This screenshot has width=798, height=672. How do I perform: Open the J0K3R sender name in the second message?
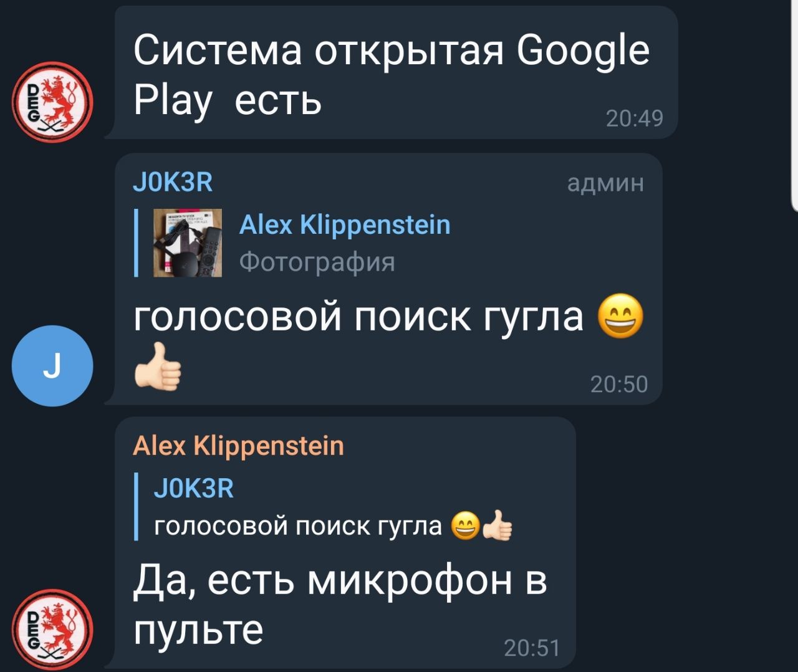click(x=173, y=183)
